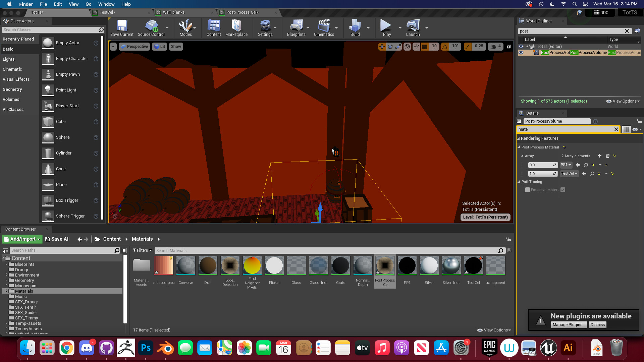The height and width of the screenshot is (362, 644).
Task: Click the Build lighting icon
Action: 355,28
